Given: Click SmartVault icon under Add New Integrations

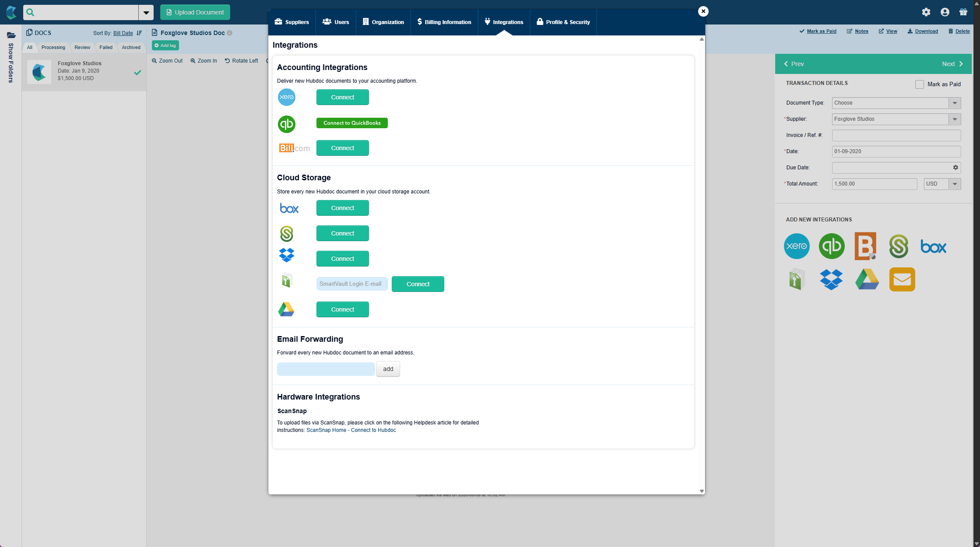Looking at the screenshot, I should coord(797,279).
